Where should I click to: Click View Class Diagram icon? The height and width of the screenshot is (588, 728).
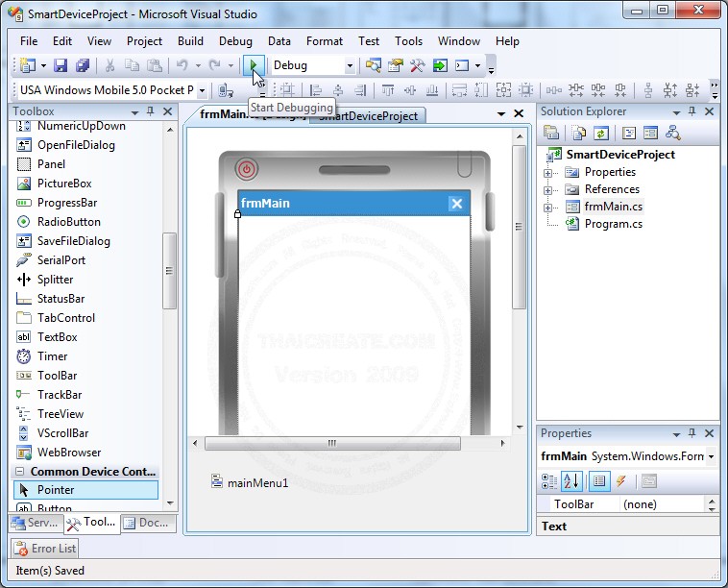click(672, 134)
